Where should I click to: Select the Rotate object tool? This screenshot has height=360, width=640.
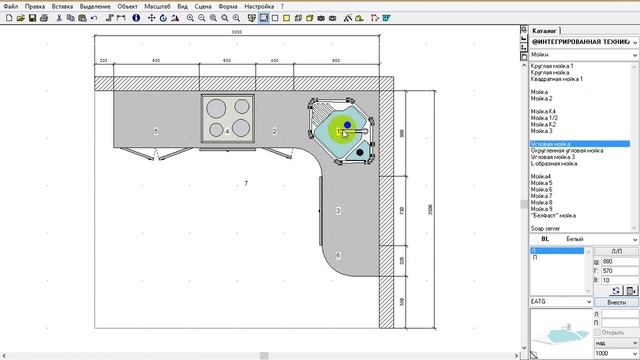coord(163,18)
